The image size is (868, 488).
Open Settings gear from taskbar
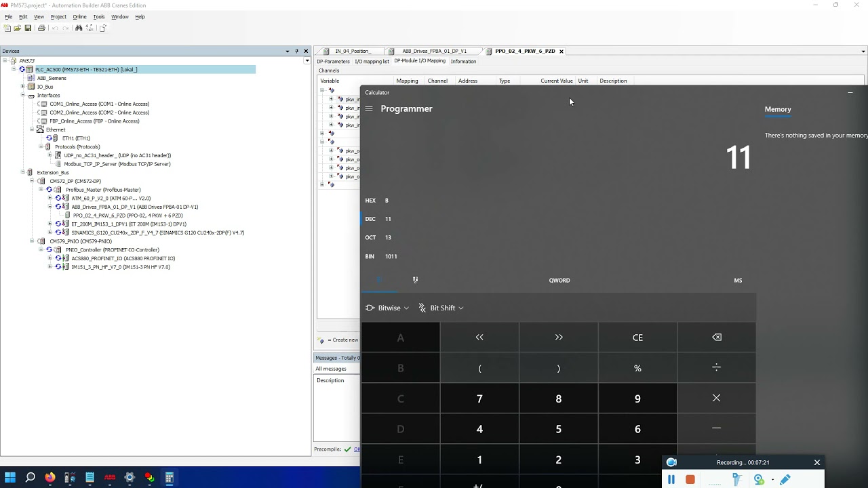(x=130, y=477)
